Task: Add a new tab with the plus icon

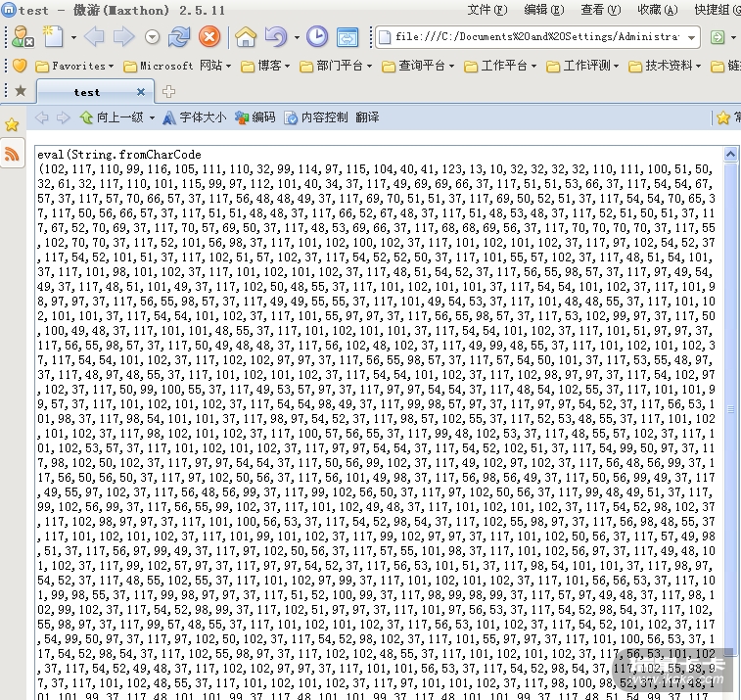Action: pyautogui.click(x=168, y=92)
